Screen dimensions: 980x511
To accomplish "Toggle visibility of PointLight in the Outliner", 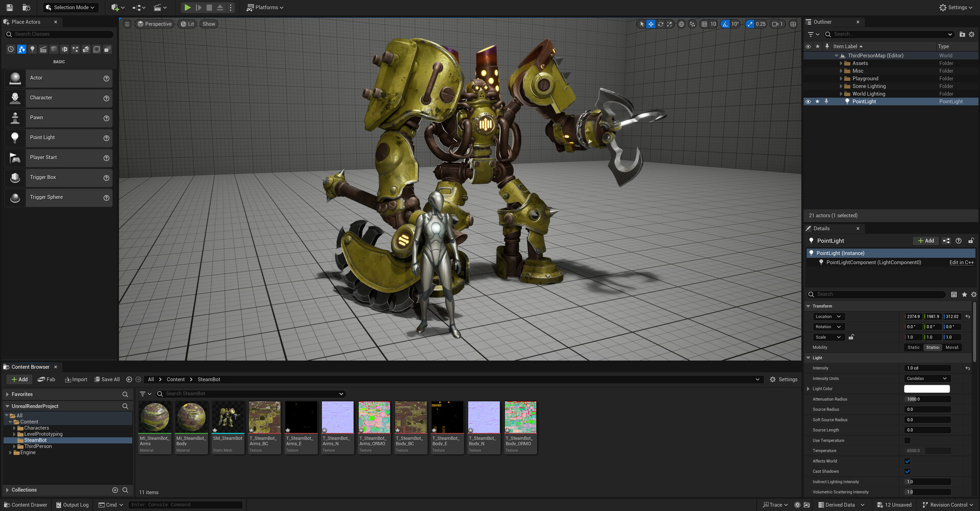I will (808, 101).
